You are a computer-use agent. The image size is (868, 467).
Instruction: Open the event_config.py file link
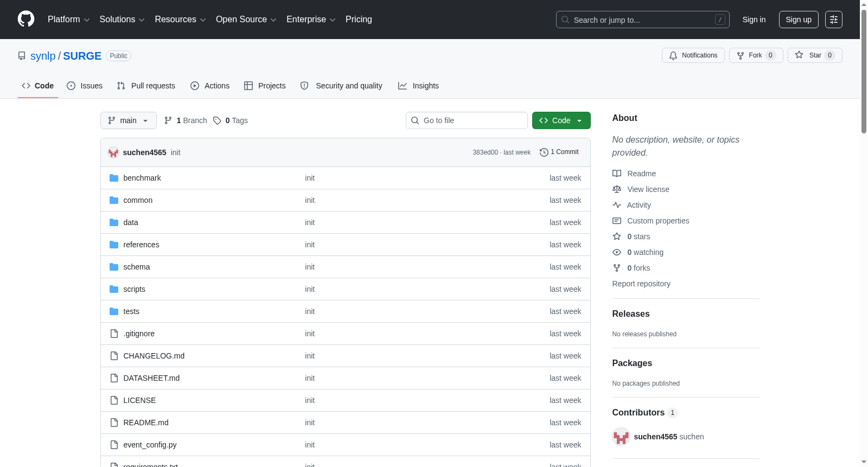click(x=150, y=445)
